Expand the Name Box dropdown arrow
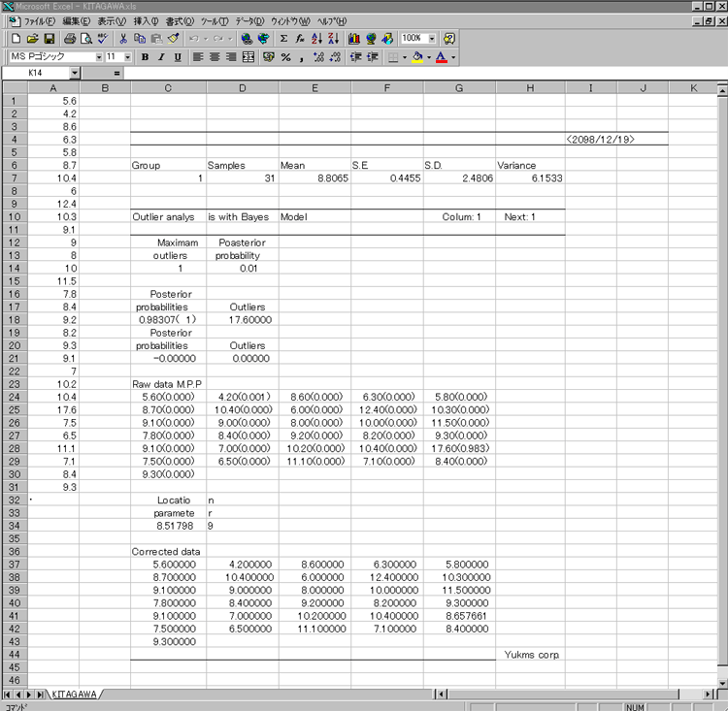Image resolution: width=728 pixels, height=711 pixels. (75, 73)
